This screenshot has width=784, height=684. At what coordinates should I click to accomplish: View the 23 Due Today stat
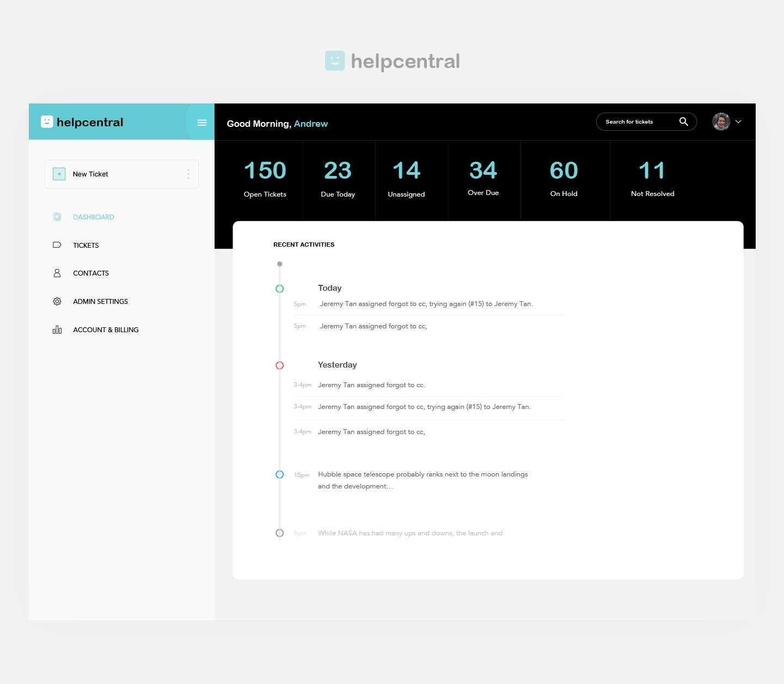[338, 179]
